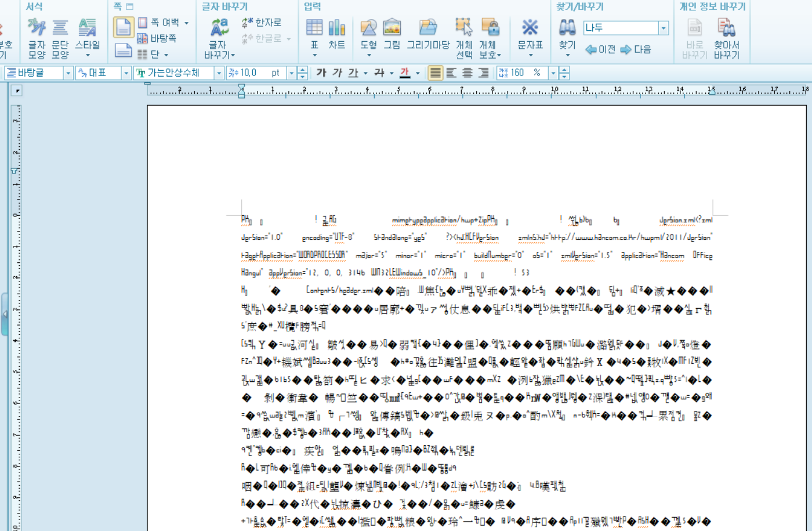Open 문자표 character map
812x531 pixels.
tap(530, 38)
